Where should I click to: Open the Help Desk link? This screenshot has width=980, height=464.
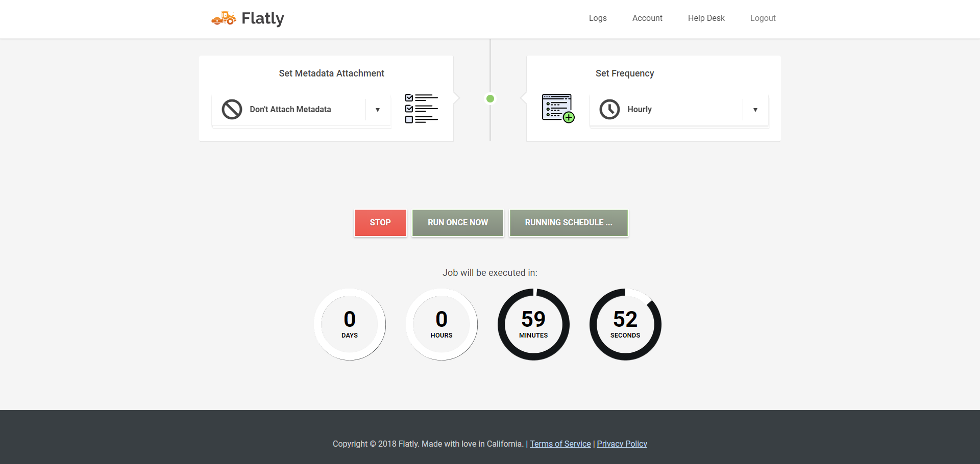pyautogui.click(x=706, y=18)
